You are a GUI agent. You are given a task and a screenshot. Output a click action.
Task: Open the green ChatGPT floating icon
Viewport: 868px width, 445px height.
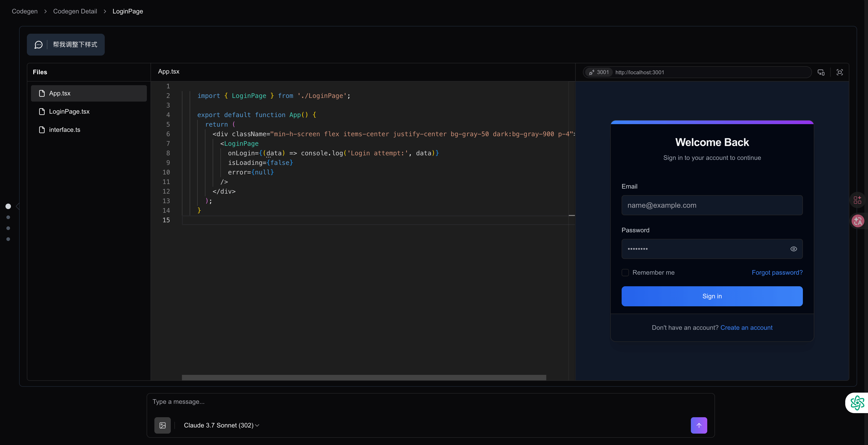click(x=857, y=402)
